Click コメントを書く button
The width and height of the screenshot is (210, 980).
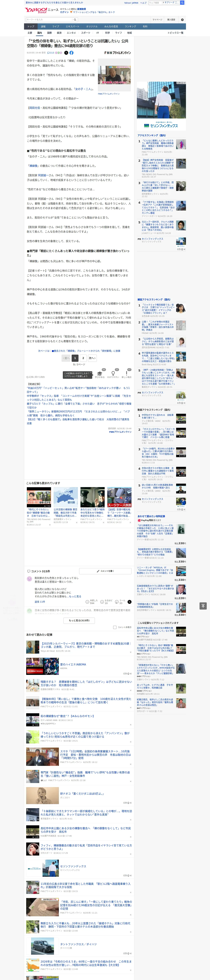click(x=105, y=571)
